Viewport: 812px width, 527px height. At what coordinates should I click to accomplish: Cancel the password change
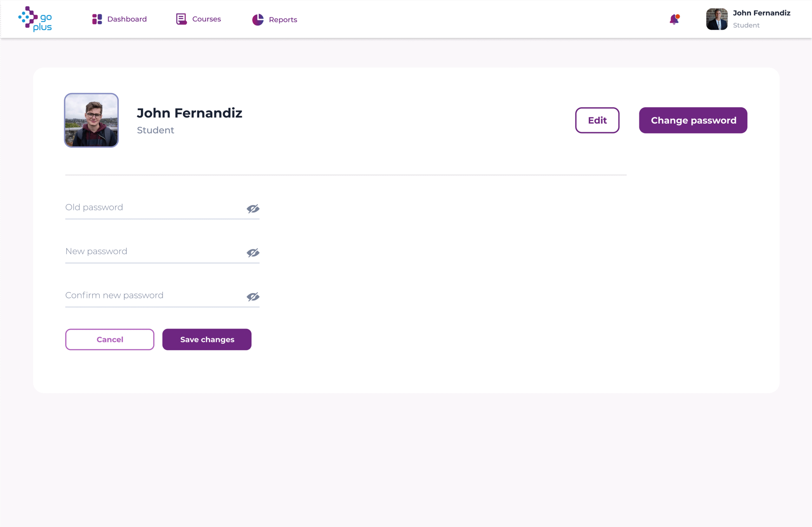[x=109, y=339]
